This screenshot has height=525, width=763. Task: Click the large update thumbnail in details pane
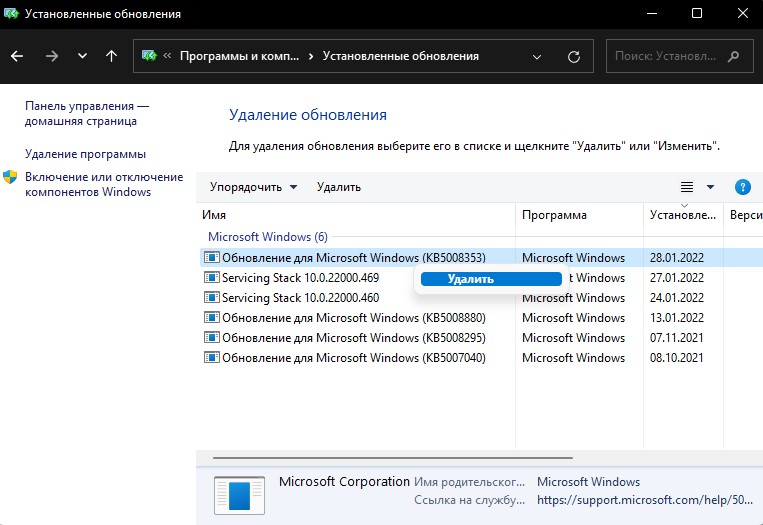(239, 495)
